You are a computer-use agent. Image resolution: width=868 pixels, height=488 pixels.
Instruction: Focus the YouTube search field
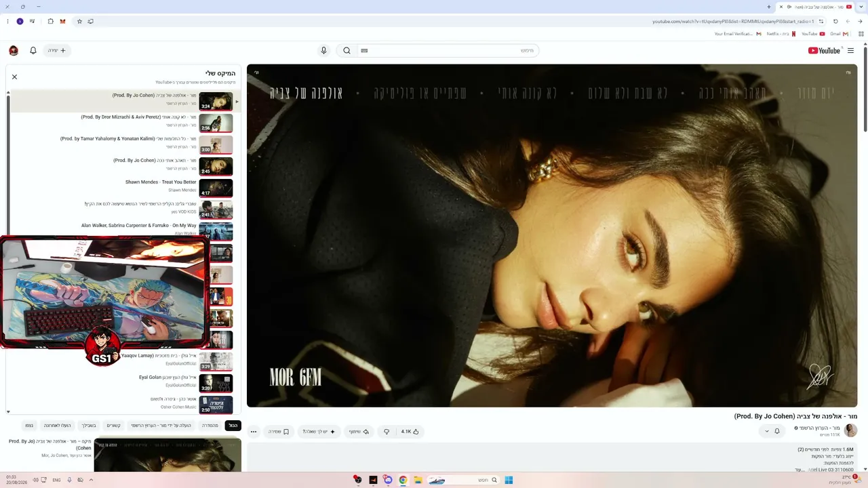[448, 50]
